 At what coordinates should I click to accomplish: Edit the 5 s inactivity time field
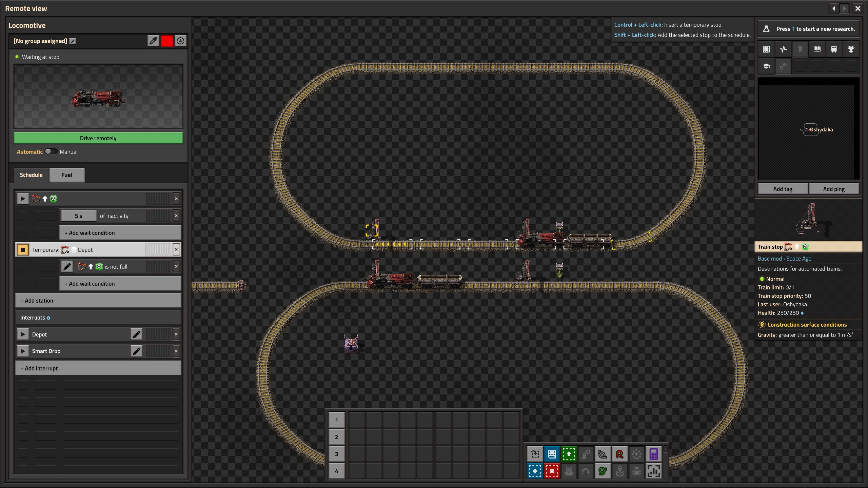coord(79,216)
